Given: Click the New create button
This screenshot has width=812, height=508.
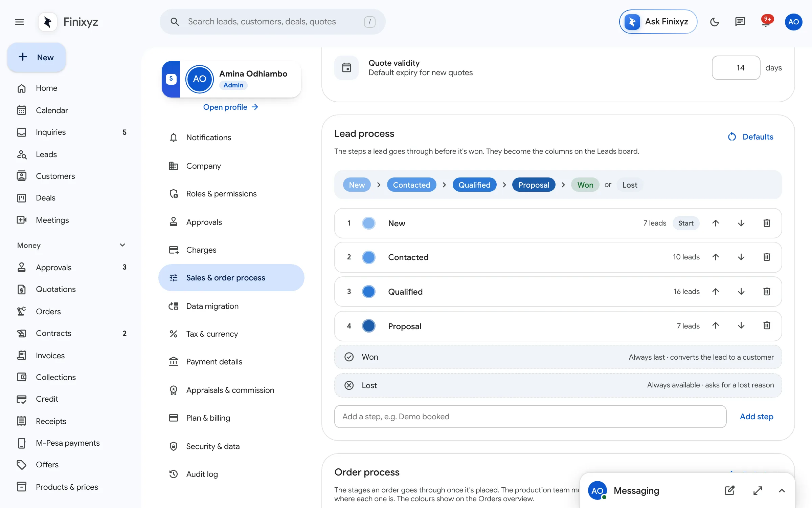Looking at the screenshot, I should [37, 57].
